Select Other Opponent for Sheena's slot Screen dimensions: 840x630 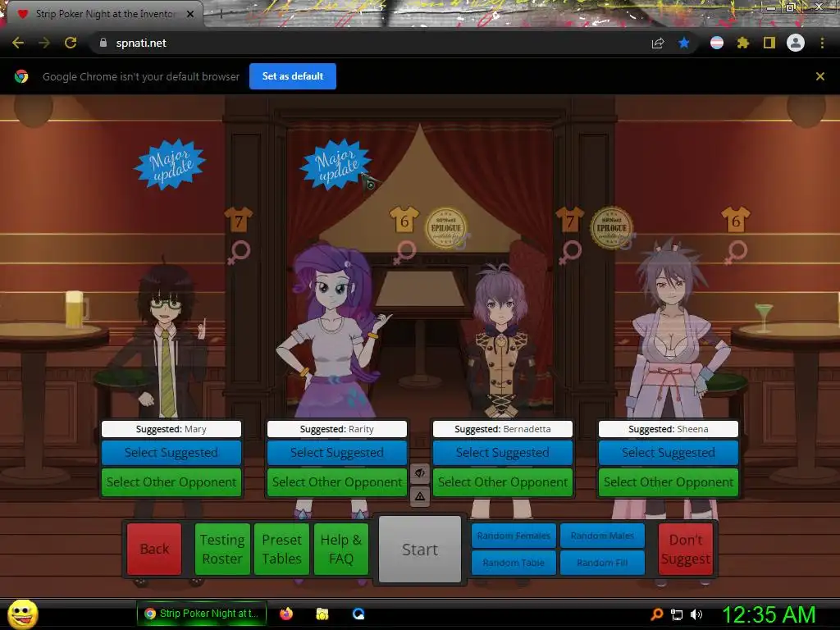click(x=669, y=482)
